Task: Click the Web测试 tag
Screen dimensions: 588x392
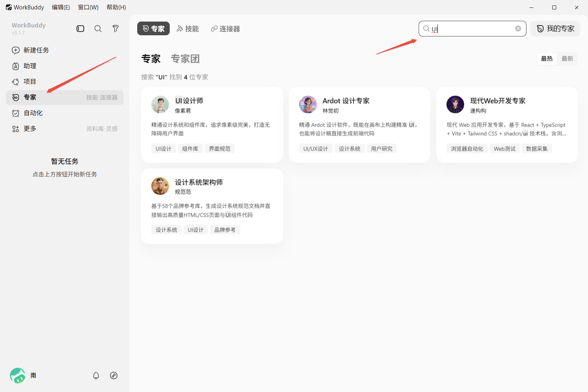Action: [x=505, y=149]
